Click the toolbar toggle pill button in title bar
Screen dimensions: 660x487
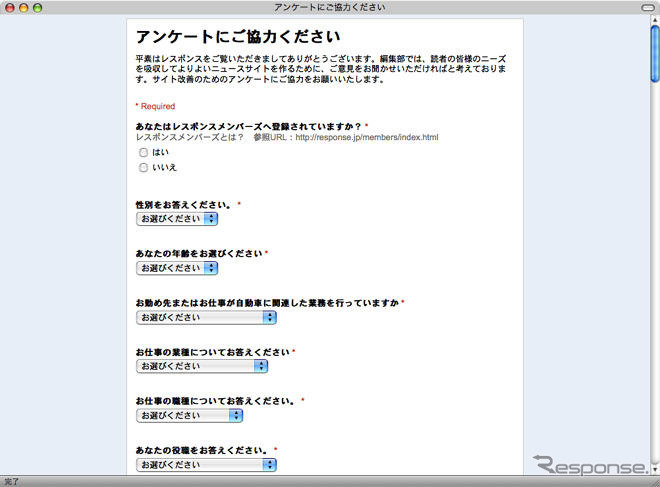(x=648, y=8)
